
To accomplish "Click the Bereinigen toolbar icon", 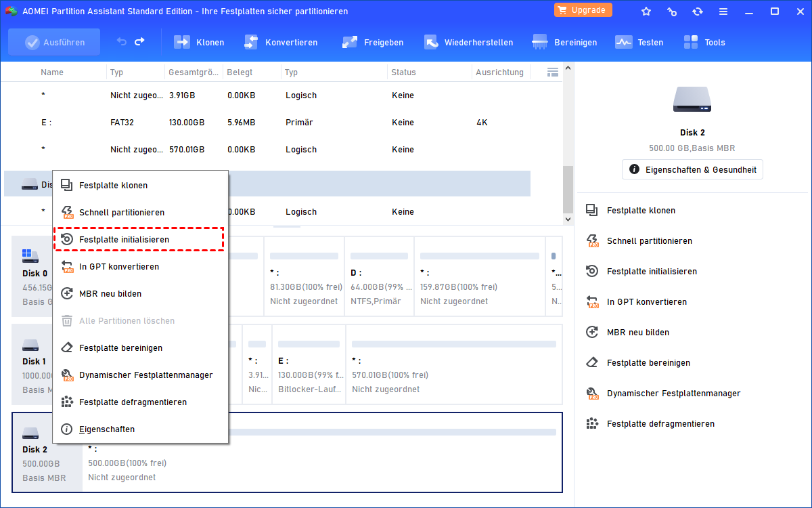I will [x=564, y=42].
